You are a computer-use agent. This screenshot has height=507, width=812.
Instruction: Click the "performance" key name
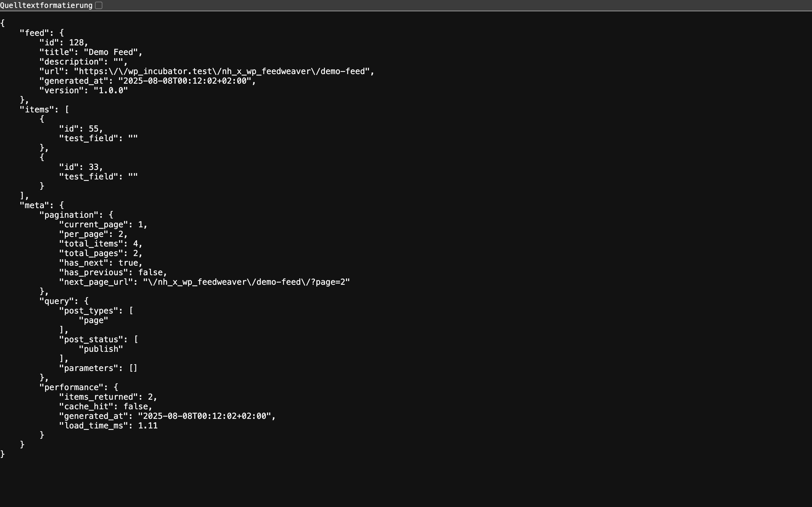71,387
